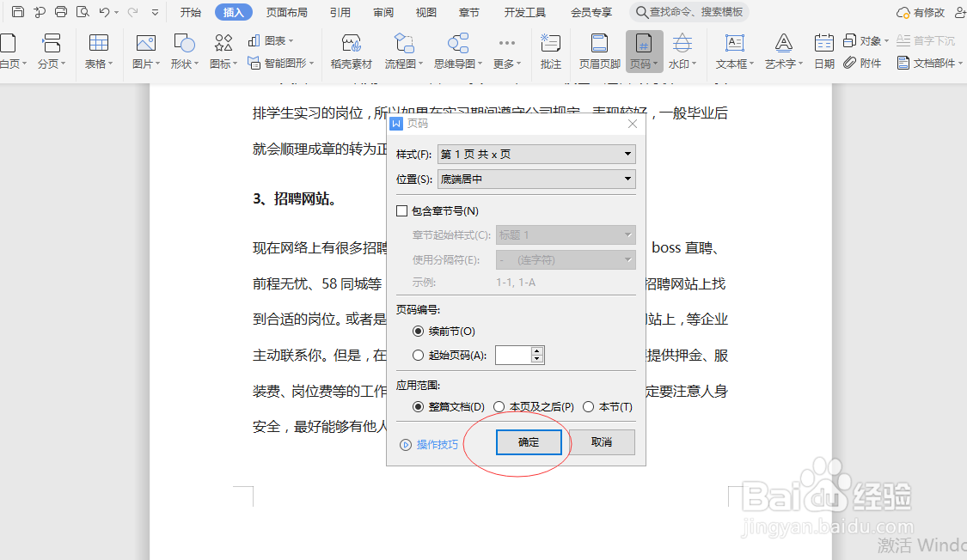Enable the 包含章节号 checkbox
Viewport: 967px width, 560px height.
(401, 210)
